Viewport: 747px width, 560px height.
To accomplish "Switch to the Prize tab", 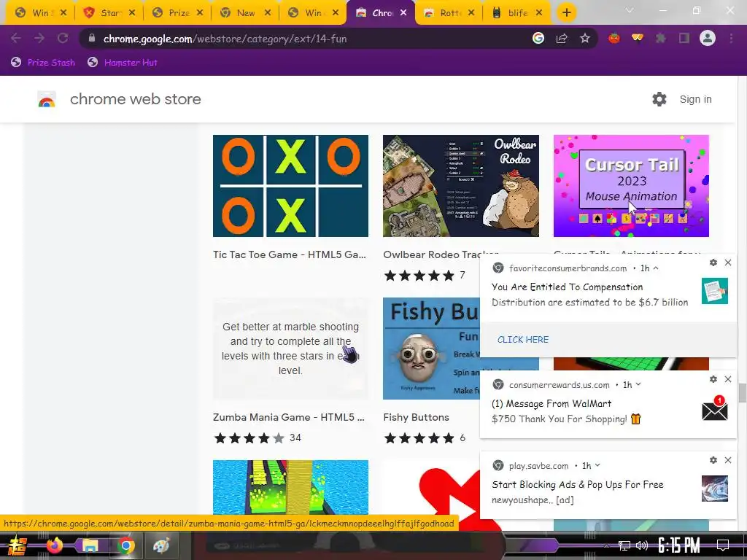I will point(177,13).
